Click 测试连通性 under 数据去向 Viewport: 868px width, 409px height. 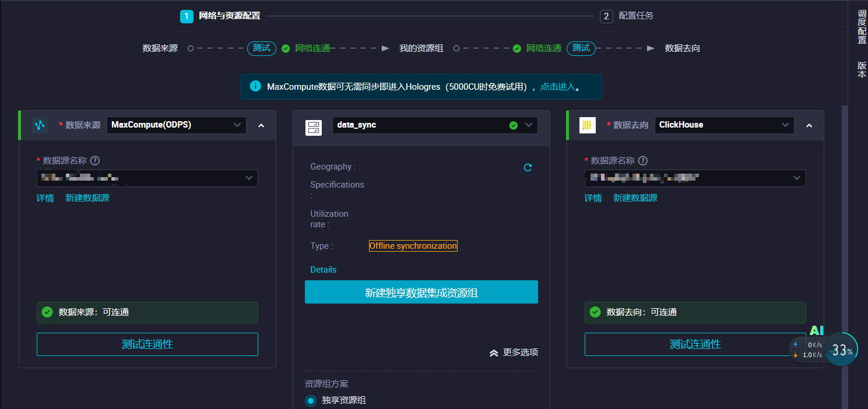[695, 344]
